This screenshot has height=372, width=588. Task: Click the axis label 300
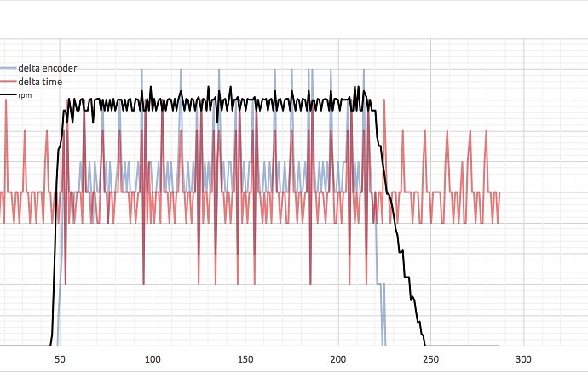[x=523, y=359]
